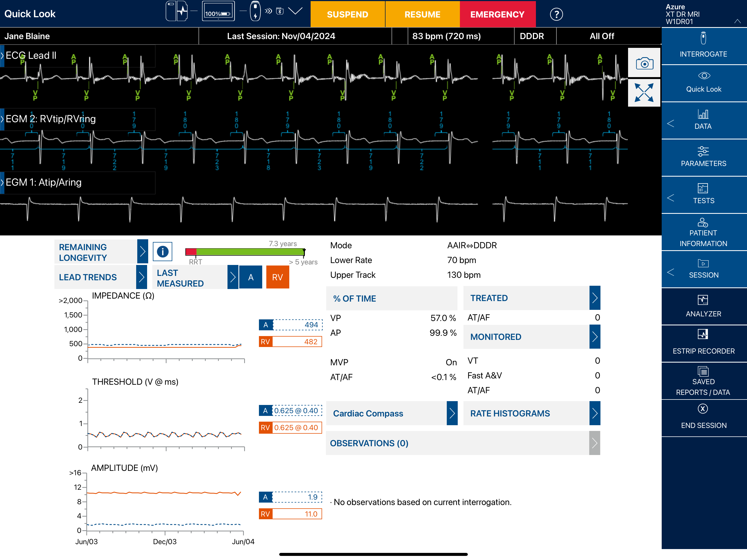The height and width of the screenshot is (560, 747).
Task: Click the End Session X icon
Action: [703, 409]
